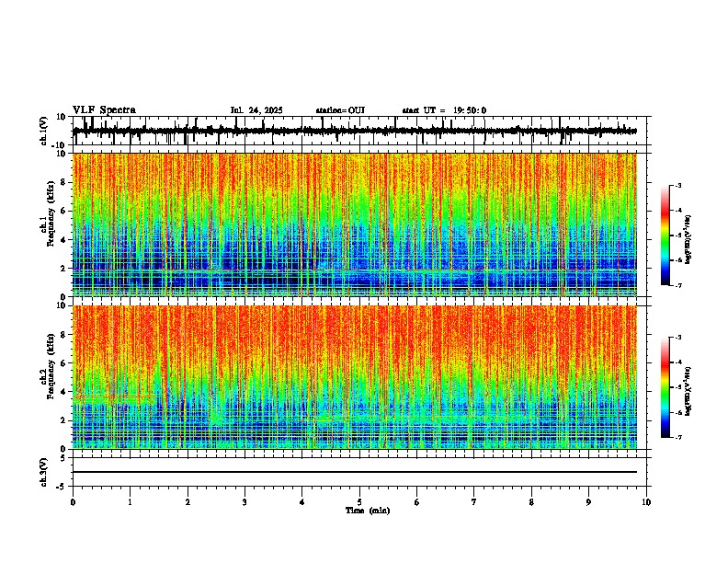Click time axis tick label "8"
The image size is (728, 563).
[531, 502]
